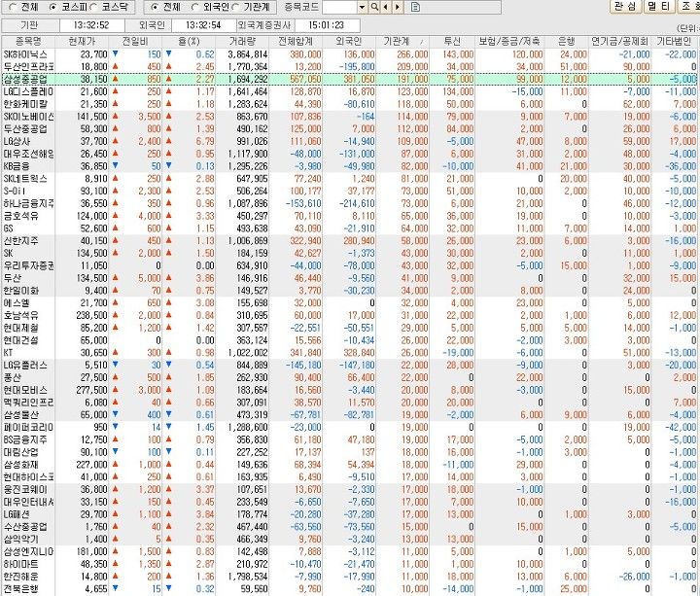
Task: Click the 기관계 column header
Action: tap(402, 42)
